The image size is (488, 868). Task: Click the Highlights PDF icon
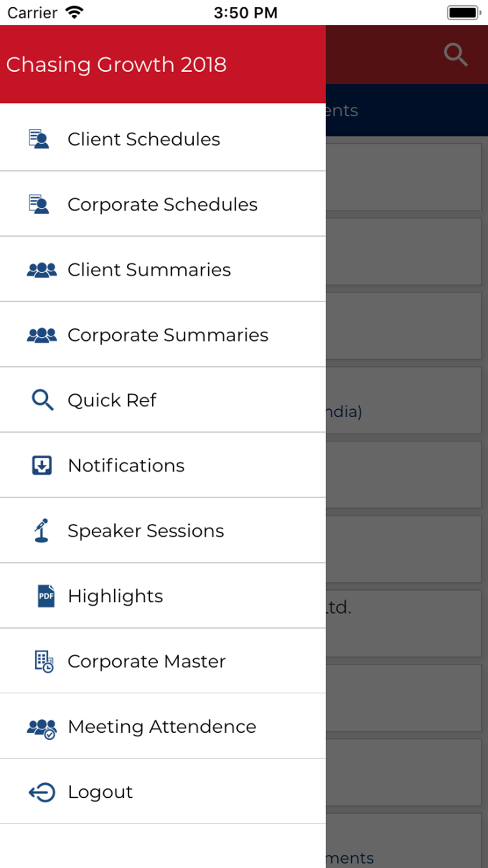[x=46, y=596]
